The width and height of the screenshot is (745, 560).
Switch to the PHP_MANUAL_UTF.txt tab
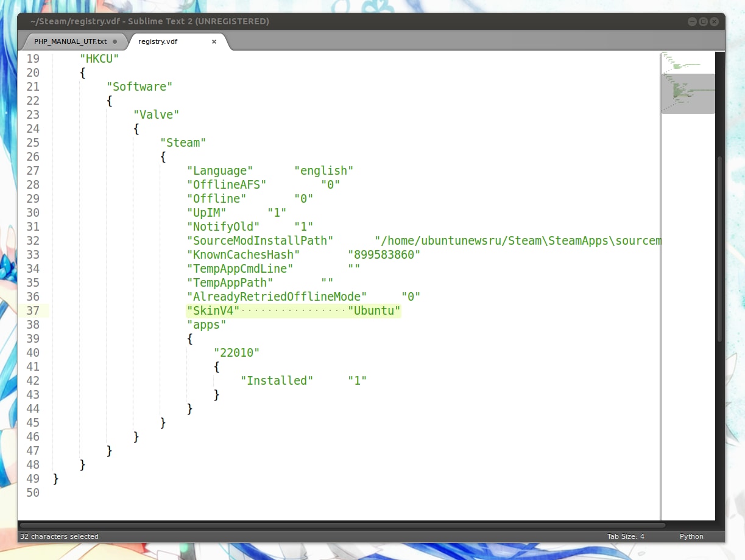[73, 42]
